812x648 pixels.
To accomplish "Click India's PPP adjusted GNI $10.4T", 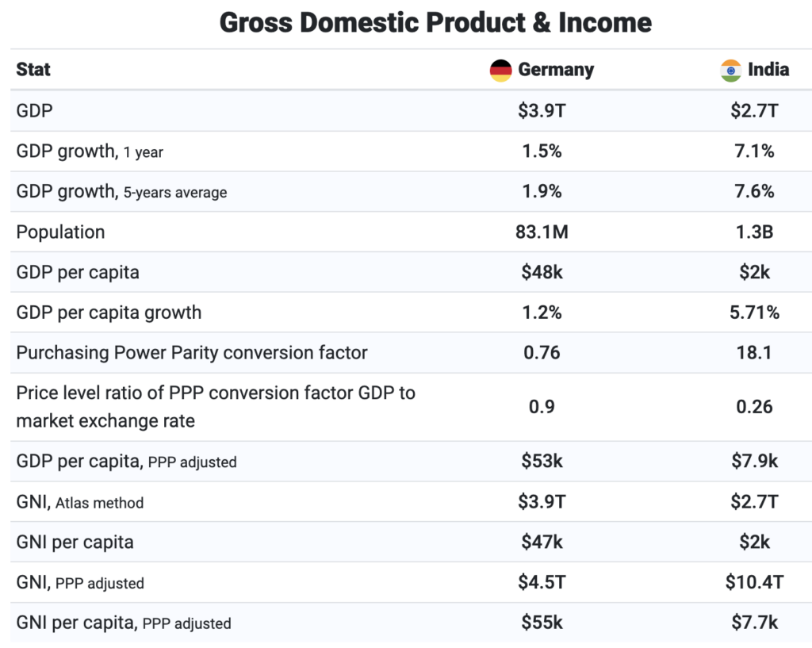I will point(754,582).
